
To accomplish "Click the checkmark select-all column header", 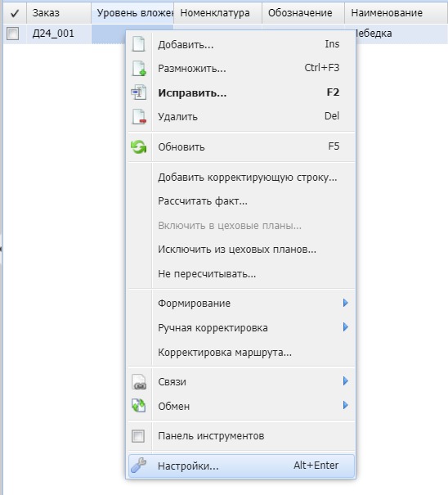I will 15,13.
